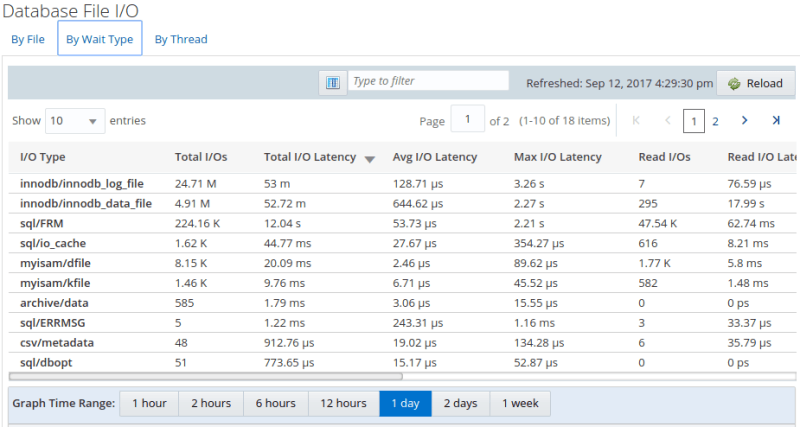Select the 6 hours graph range
Screen dimensions: 800x427
coord(275,403)
